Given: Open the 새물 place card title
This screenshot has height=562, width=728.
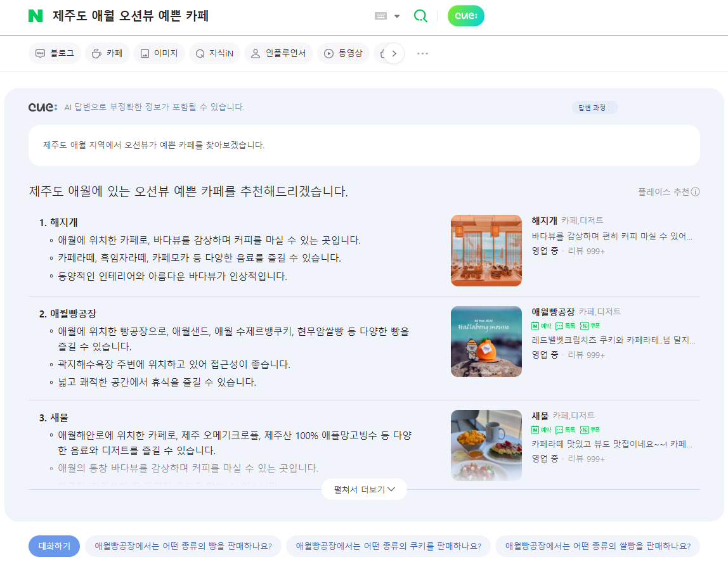Looking at the screenshot, I should click(540, 416).
